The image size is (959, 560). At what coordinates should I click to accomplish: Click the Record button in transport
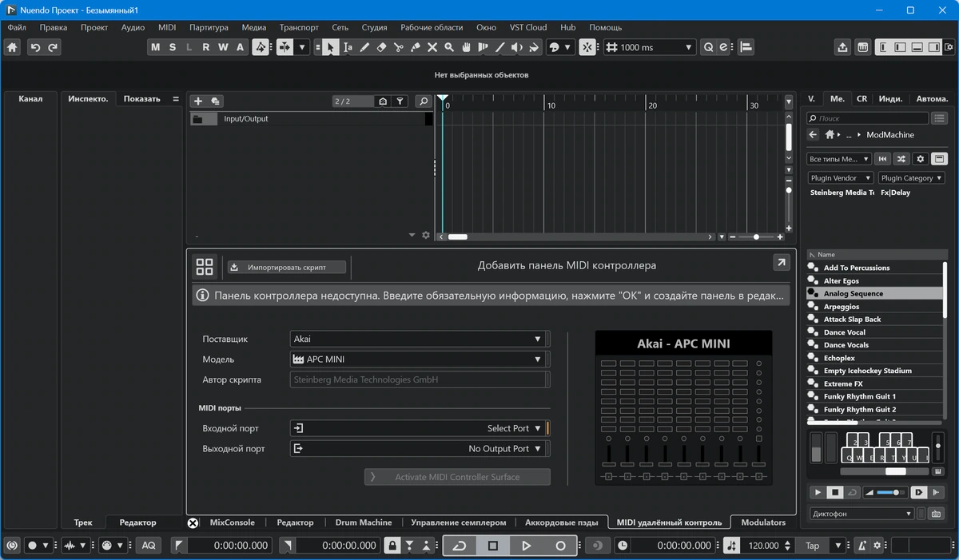click(x=560, y=546)
